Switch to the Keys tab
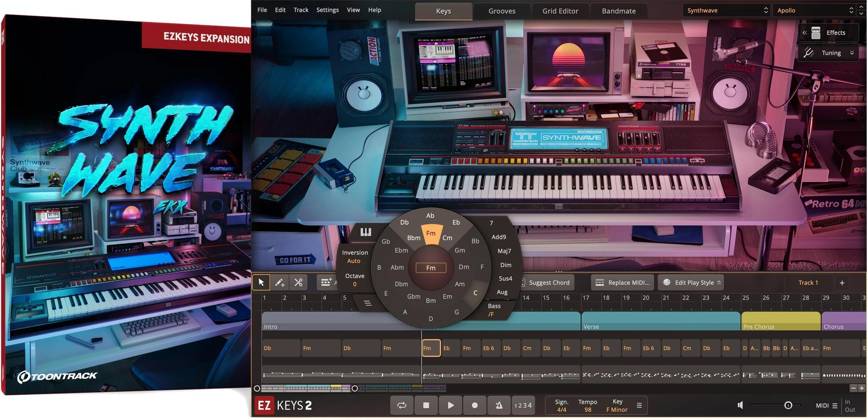This screenshot has width=868, height=420. pyautogui.click(x=444, y=11)
